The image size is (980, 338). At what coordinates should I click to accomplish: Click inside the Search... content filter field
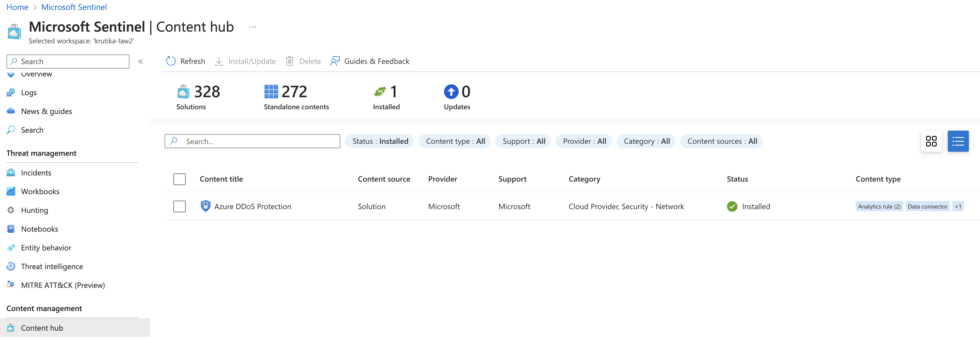pyautogui.click(x=252, y=141)
